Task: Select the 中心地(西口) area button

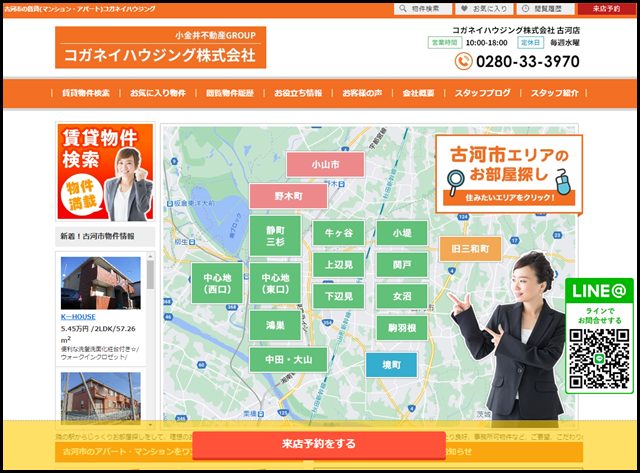Action: pos(217,283)
